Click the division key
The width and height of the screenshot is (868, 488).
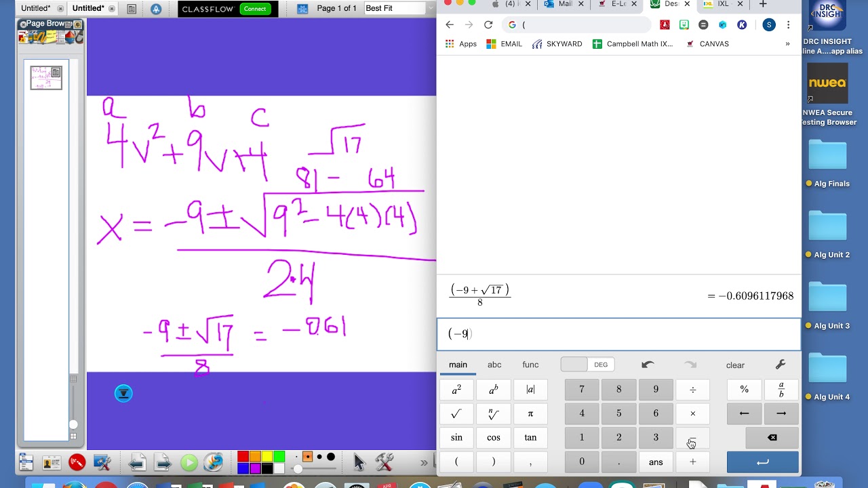(692, 389)
